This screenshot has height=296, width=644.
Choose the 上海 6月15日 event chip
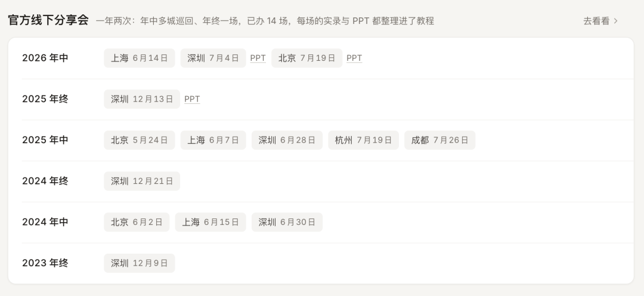210,223
